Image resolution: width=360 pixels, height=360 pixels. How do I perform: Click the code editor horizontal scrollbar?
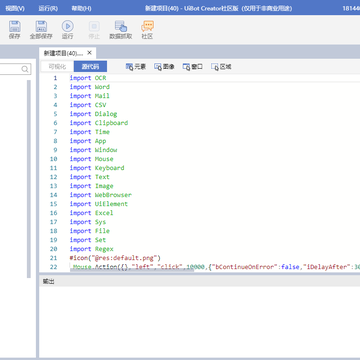click(x=132, y=270)
